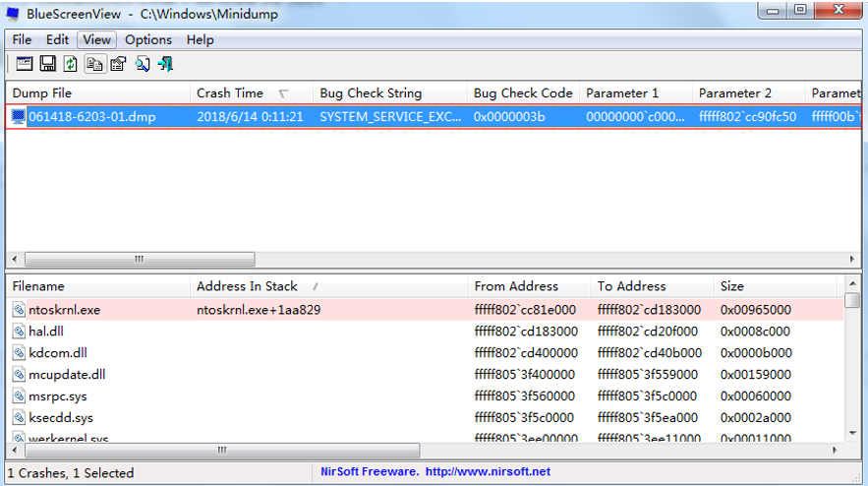This screenshot has height=486, width=868.
Task: Click lower pane vertical scrollbar down arrow
Action: pos(853,433)
